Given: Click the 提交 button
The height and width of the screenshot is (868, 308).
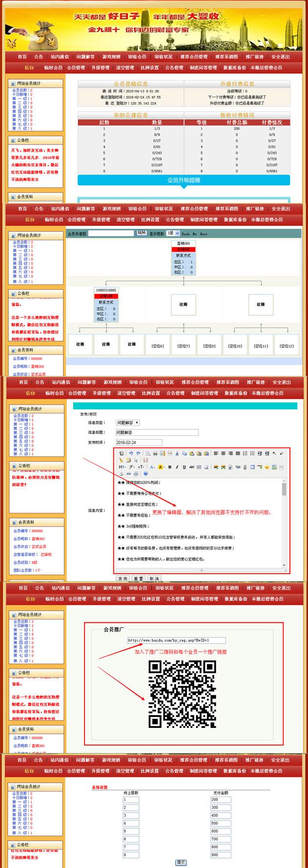Looking at the screenshot, I should coord(181,862).
